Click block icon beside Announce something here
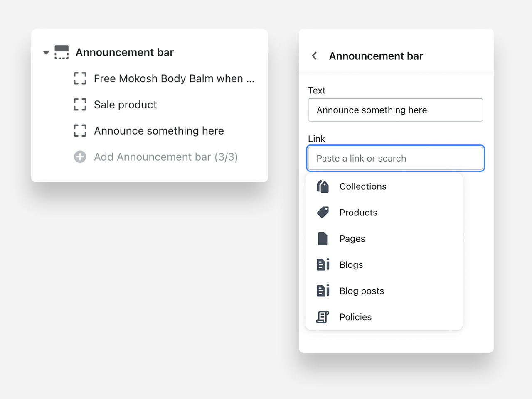The image size is (532, 399). [80, 131]
